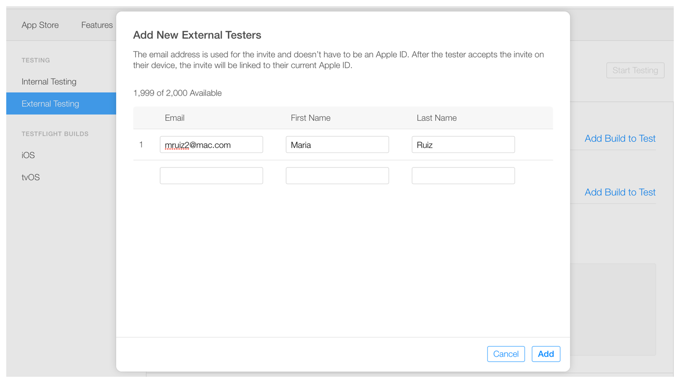Image resolution: width=680 pixels, height=383 pixels.
Task: Click the Add button in the dialog
Action: (546, 354)
